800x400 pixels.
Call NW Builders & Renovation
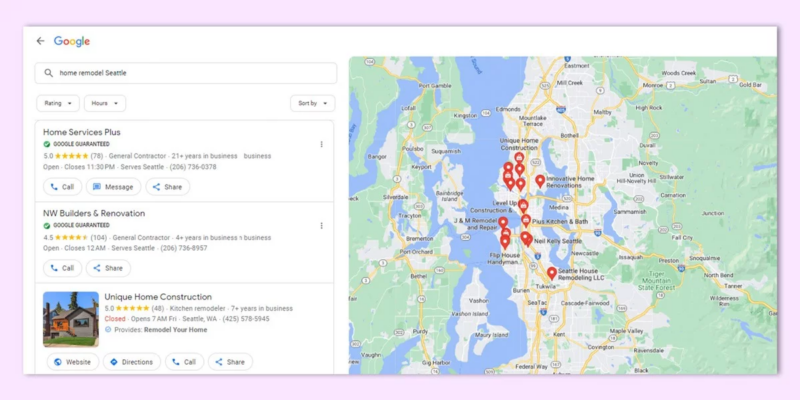[x=62, y=268]
